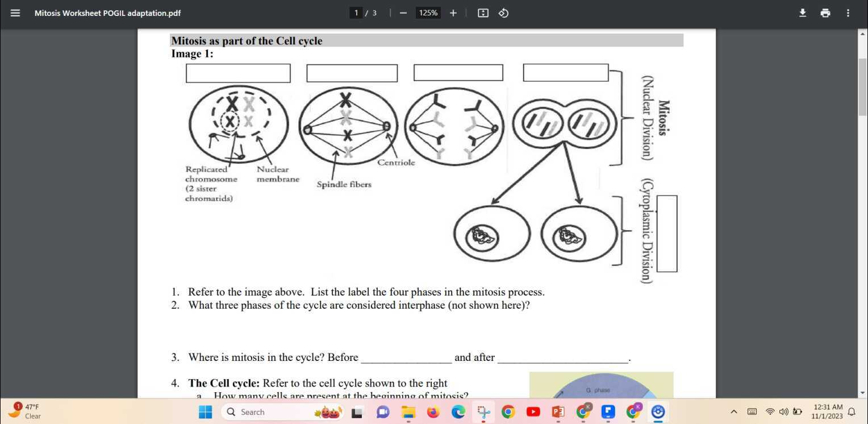Image resolution: width=868 pixels, height=424 pixels.
Task: Select the print icon in the PDF toolbar
Action: [825, 13]
